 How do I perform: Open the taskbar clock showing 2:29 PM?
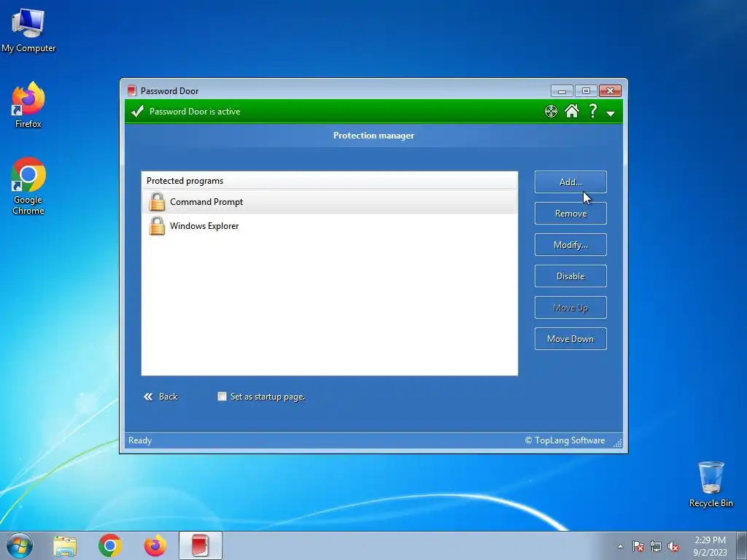click(x=710, y=546)
